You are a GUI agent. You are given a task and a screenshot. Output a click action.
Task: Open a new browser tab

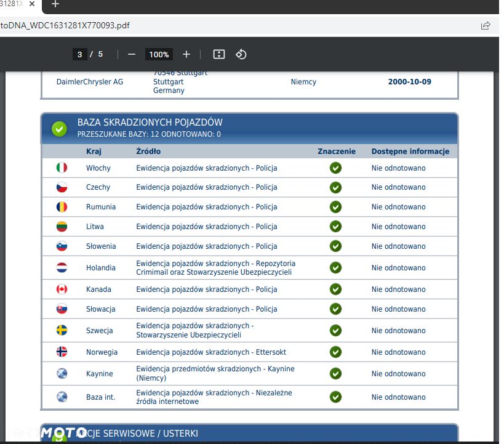click(x=55, y=4)
